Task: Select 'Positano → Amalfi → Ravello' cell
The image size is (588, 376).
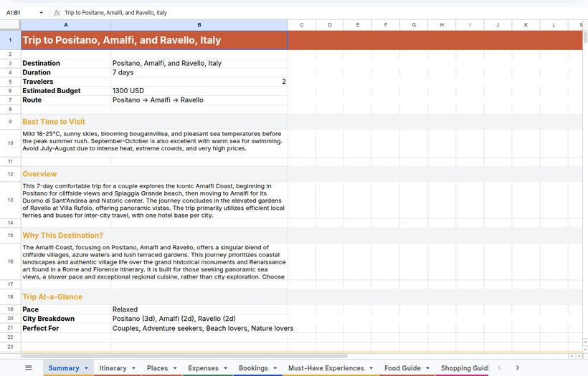Action: click(x=199, y=100)
